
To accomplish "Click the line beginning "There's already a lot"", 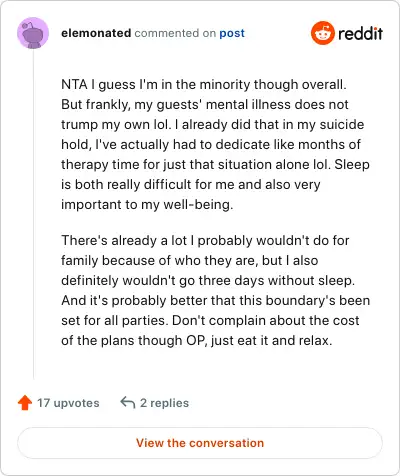I will [x=205, y=241].
